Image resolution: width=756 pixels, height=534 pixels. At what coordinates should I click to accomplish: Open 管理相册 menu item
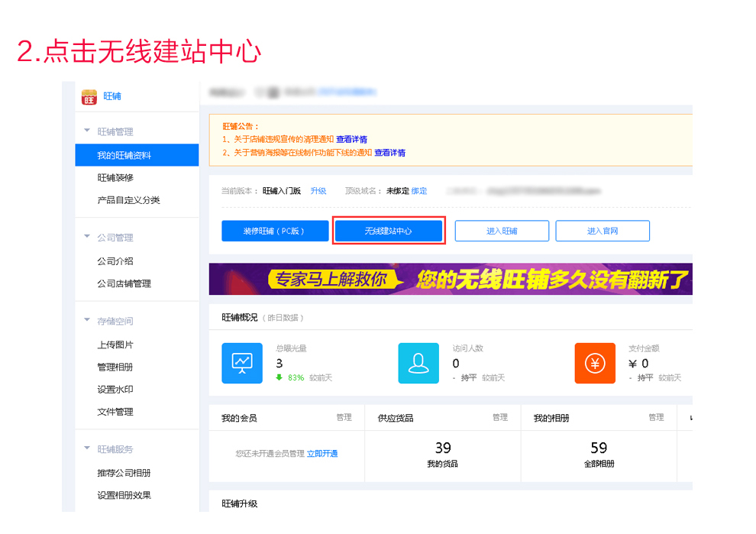click(x=115, y=367)
